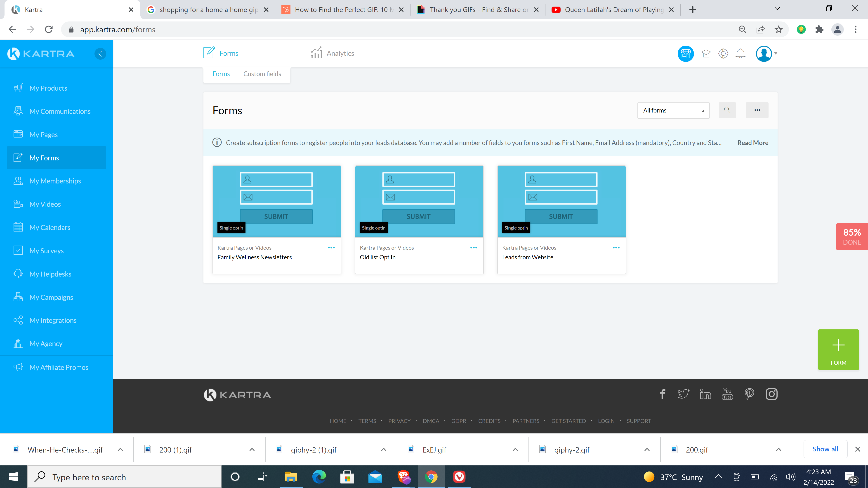The image size is (868, 488).
Task: Click the ellipsis menu on Old list Opt In
Action: tap(473, 247)
